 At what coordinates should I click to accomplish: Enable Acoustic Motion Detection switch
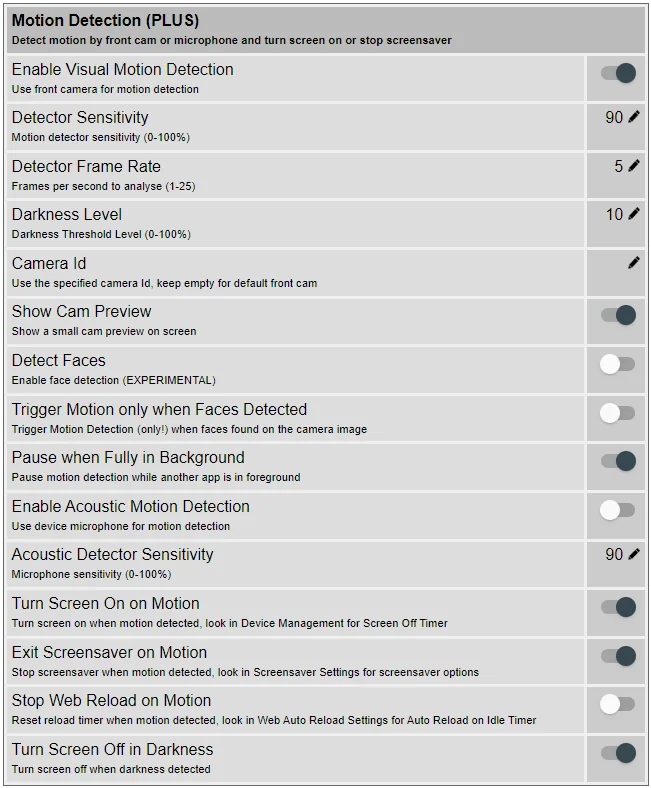617,510
